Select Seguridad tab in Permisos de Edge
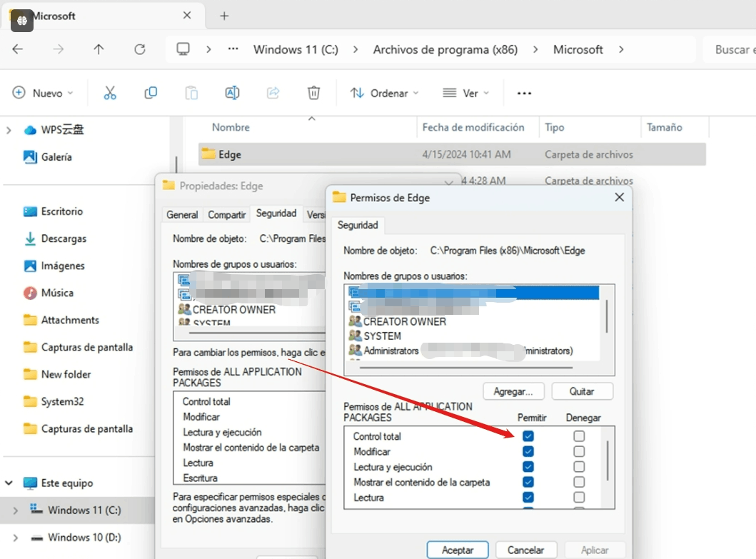This screenshot has width=756, height=559. [x=358, y=225]
